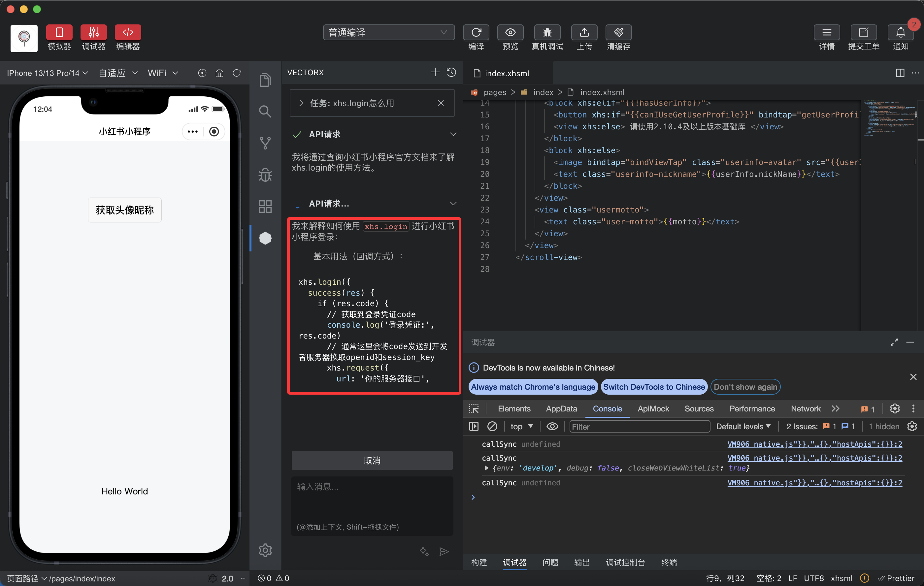924x586 pixels.
Task: Toggle the 调试器 debugger panel button
Action: click(x=94, y=33)
